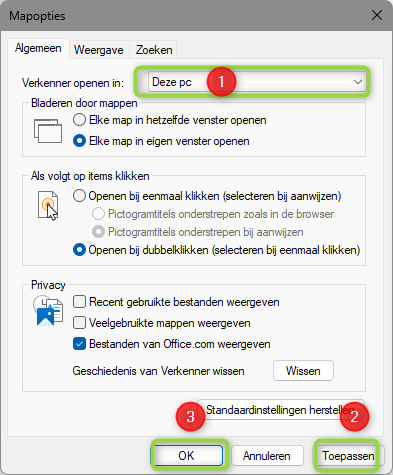Click the document with cursor click-items icon
The height and width of the screenshot is (475, 393).
click(x=48, y=206)
